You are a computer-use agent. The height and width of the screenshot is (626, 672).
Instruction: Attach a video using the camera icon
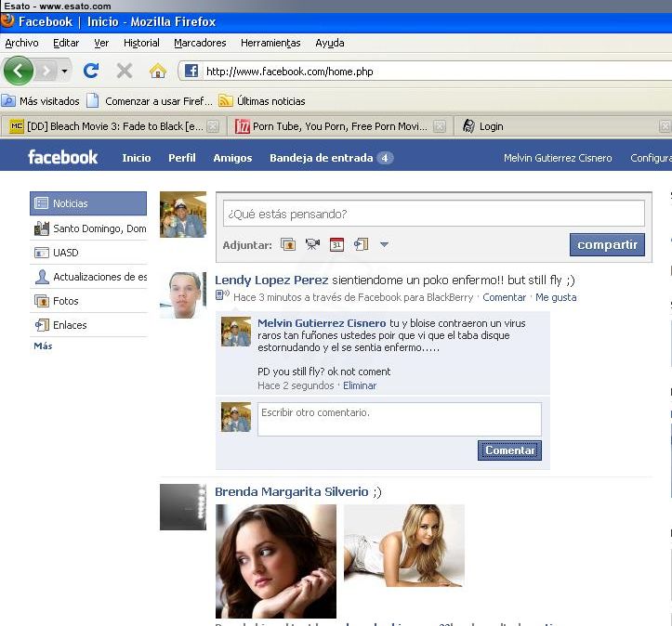tap(312, 244)
